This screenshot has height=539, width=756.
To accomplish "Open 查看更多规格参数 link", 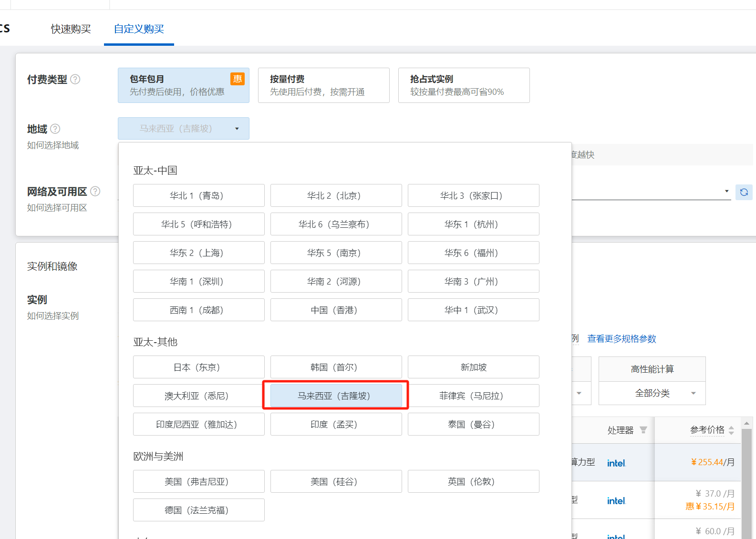I will [x=621, y=338].
